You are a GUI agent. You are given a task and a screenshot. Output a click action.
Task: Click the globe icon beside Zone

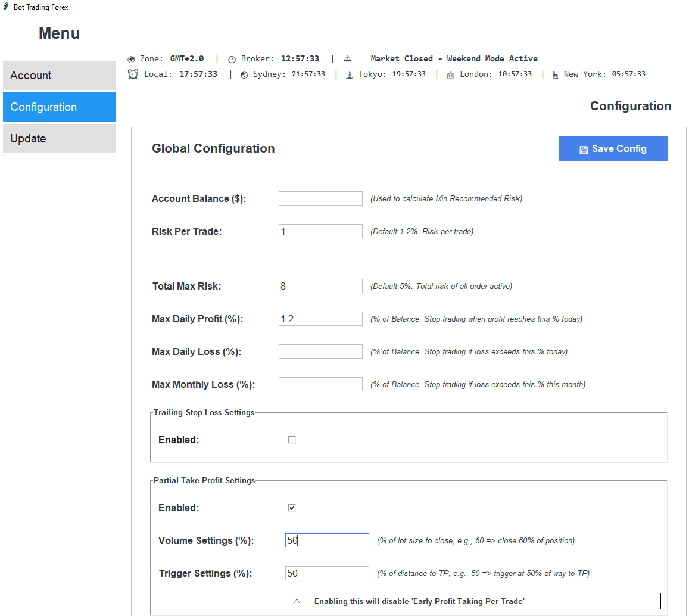click(132, 59)
